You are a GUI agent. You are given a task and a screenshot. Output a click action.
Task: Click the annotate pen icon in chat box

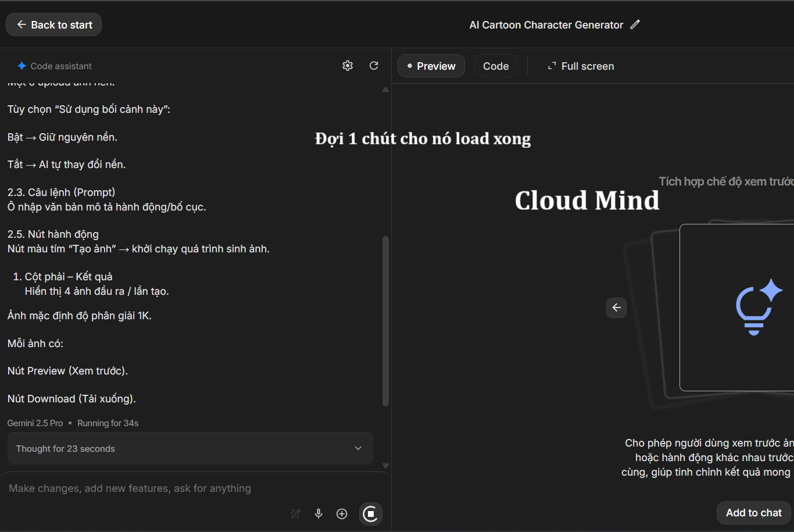pos(295,513)
